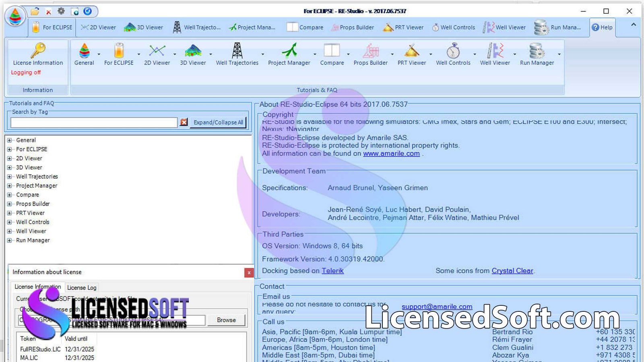Open Run Manager tutorials ribbon icon
Viewport: 644px width, 362px height.
(x=537, y=51)
